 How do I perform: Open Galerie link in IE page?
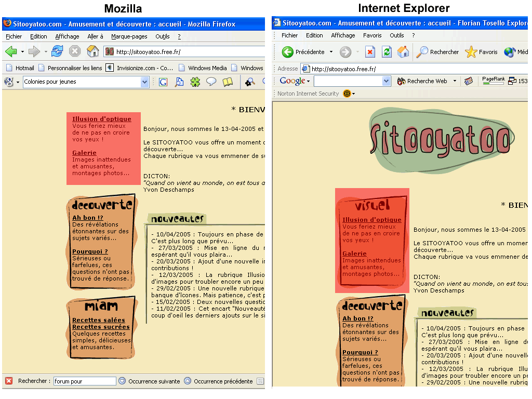(x=354, y=254)
